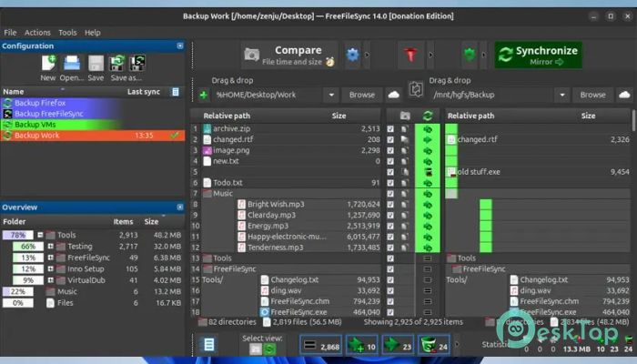Uncheck the Energy.mp3 row checkbox

tap(390, 226)
